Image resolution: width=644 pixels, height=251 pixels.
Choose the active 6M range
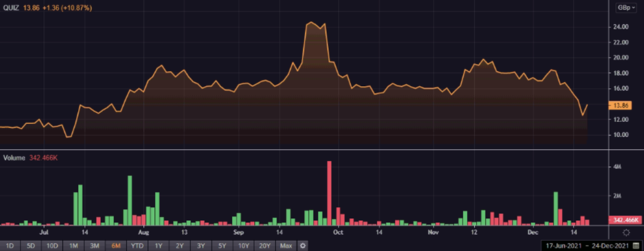pyautogui.click(x=116, y=246)
